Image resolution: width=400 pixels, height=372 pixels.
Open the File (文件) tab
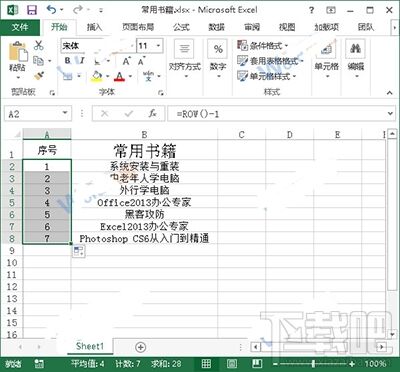coord(20,27)
